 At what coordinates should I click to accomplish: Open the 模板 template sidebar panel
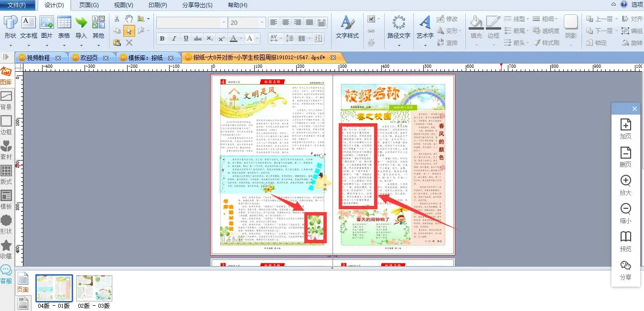pyautogui.click(x=6, y=201)
